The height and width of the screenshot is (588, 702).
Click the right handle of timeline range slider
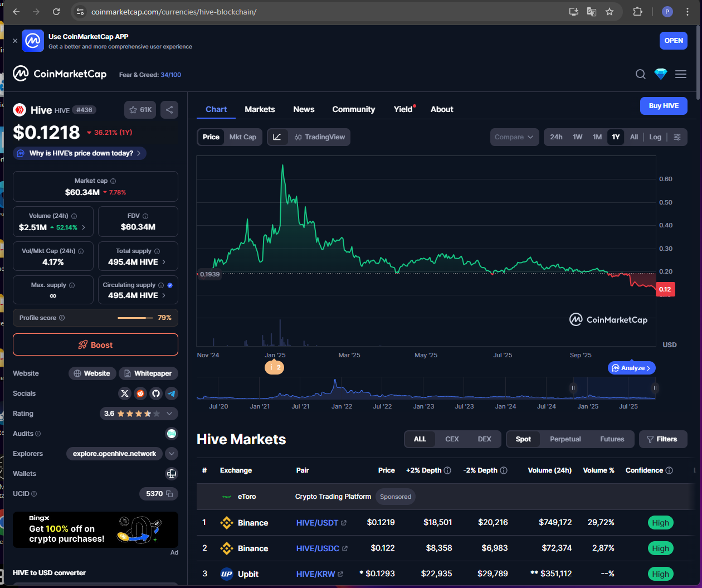(x=655, y=388)
